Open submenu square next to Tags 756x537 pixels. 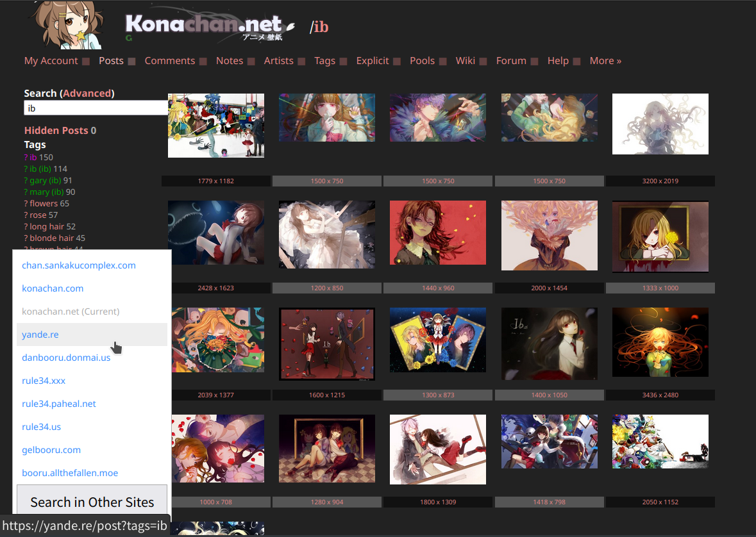[343, 62]
